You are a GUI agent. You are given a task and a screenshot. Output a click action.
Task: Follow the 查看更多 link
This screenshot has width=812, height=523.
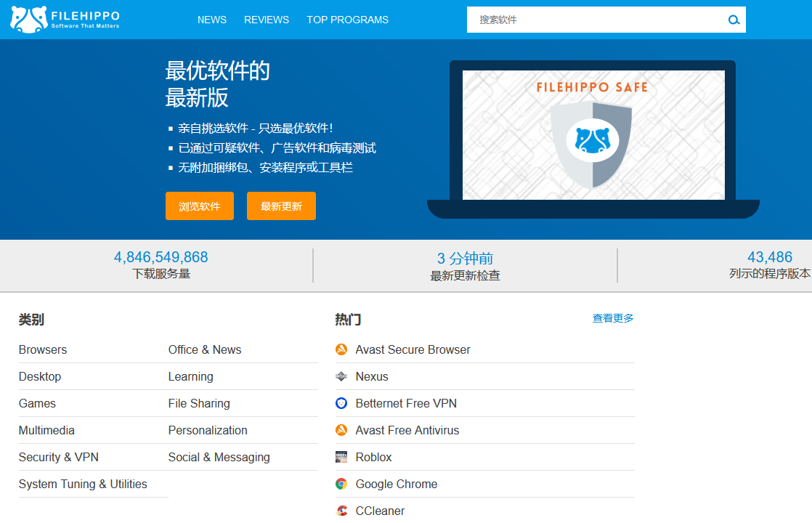613,318
